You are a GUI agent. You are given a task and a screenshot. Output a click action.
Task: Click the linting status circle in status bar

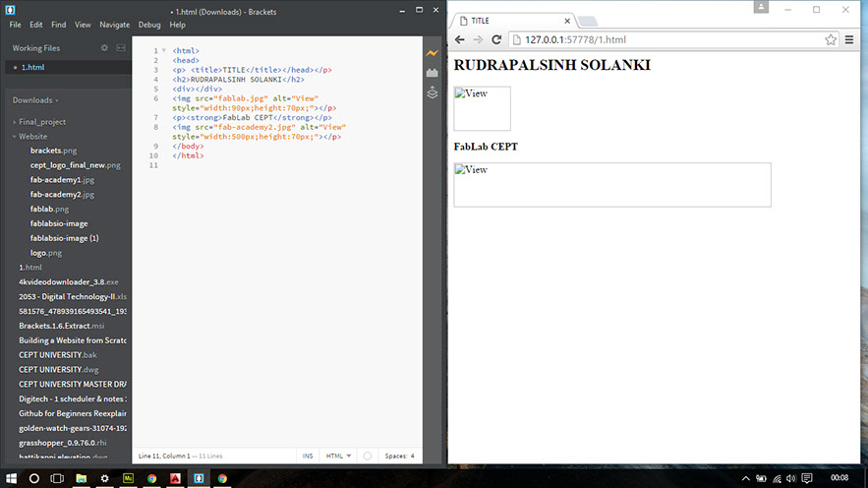click(367, 456)
